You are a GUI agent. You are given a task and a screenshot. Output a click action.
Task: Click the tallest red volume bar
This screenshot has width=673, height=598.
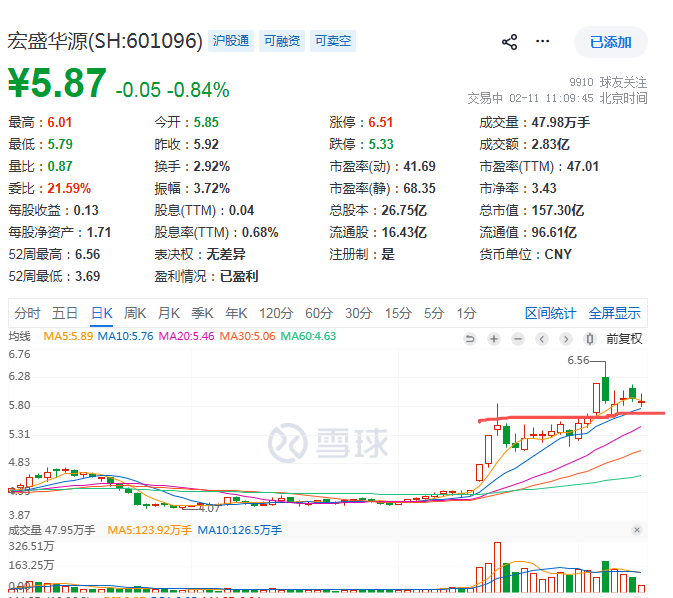tap(497, 568)
